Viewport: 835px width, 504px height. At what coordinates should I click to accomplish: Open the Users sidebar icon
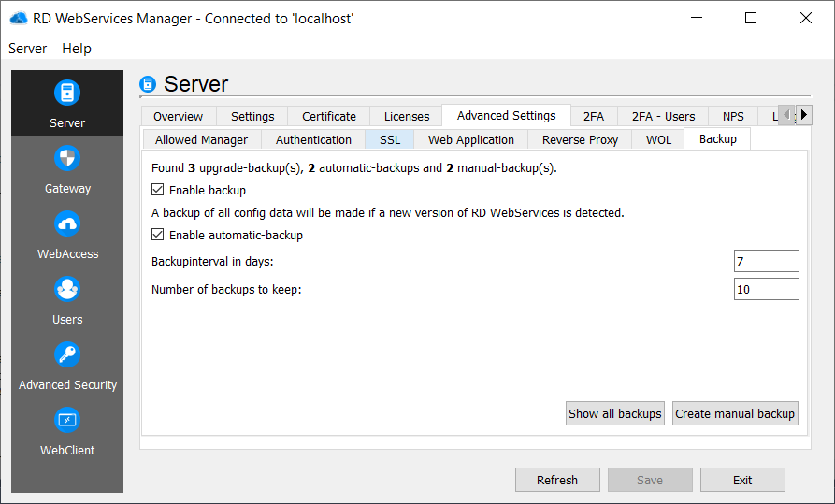(x=67, y=290)
